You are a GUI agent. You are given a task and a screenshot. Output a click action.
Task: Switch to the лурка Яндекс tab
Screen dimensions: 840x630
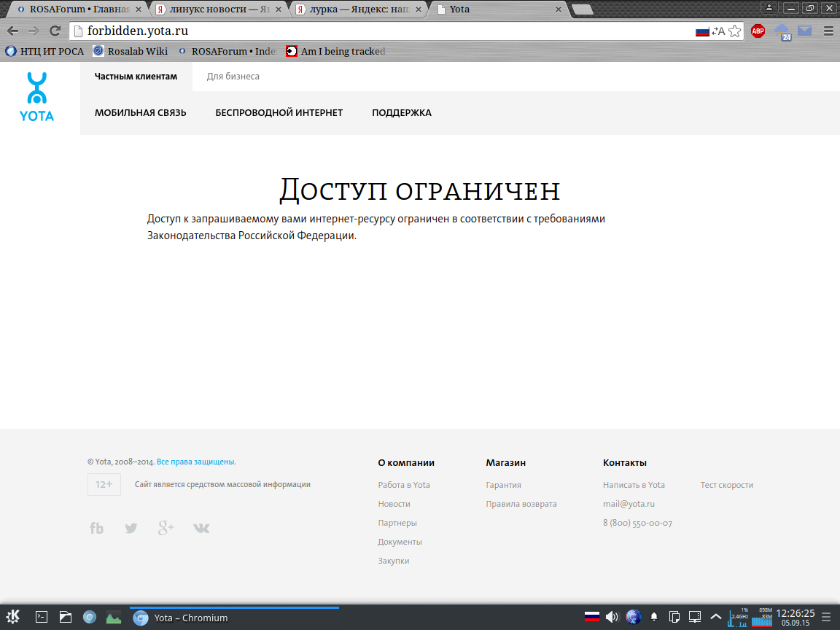point(359,9)
